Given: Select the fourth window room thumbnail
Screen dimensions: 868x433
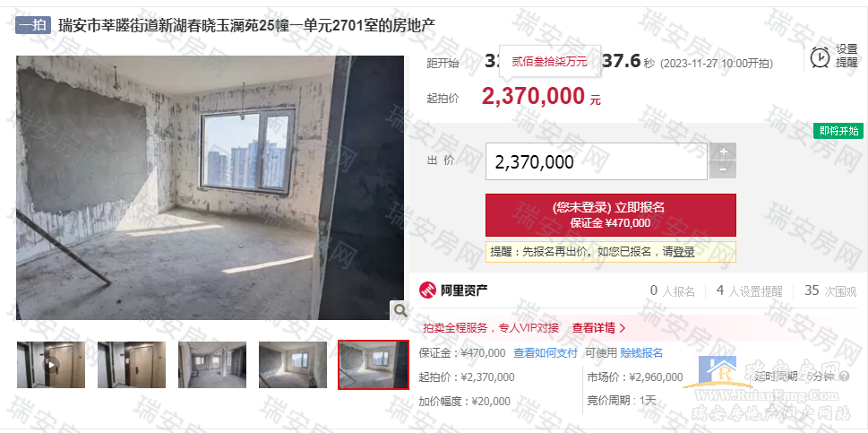Looking at the screenshot, I should [x=293, y=365].
